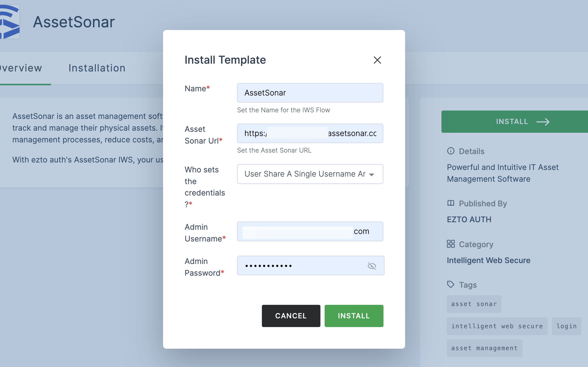Close the Install Template dialog
Screen dimensions: 588x367
pos(377,60)
